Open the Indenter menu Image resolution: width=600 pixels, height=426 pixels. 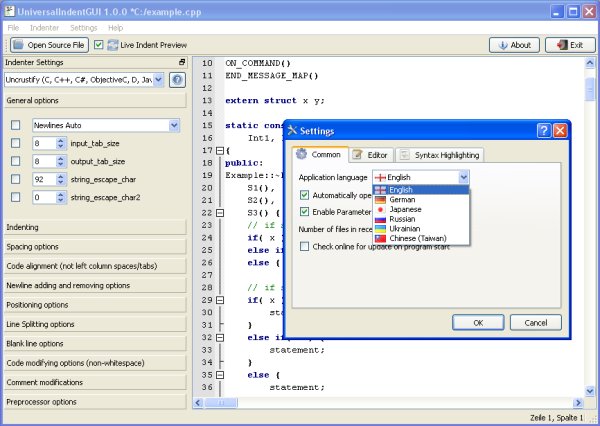[x=44, y=28]
